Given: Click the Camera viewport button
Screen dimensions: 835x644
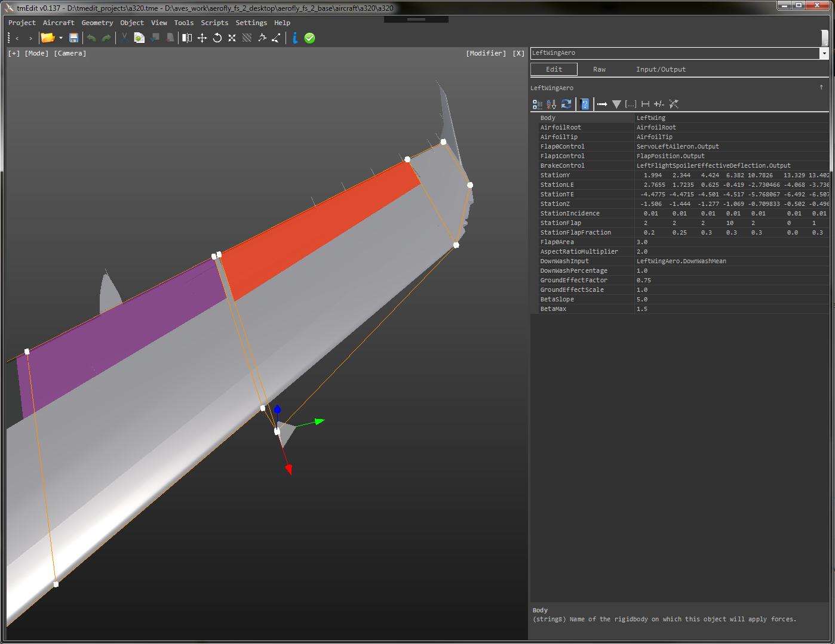Looking at the screenshot, I should 70,53.
